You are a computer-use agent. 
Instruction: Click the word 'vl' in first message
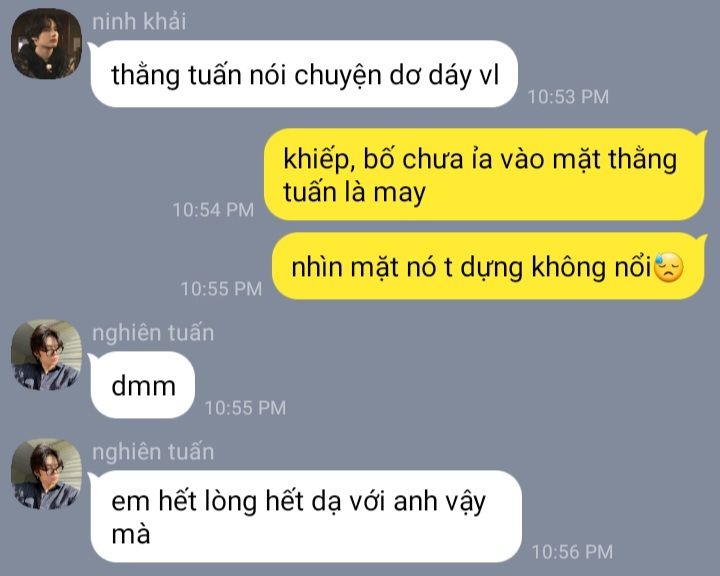point(489,76)
